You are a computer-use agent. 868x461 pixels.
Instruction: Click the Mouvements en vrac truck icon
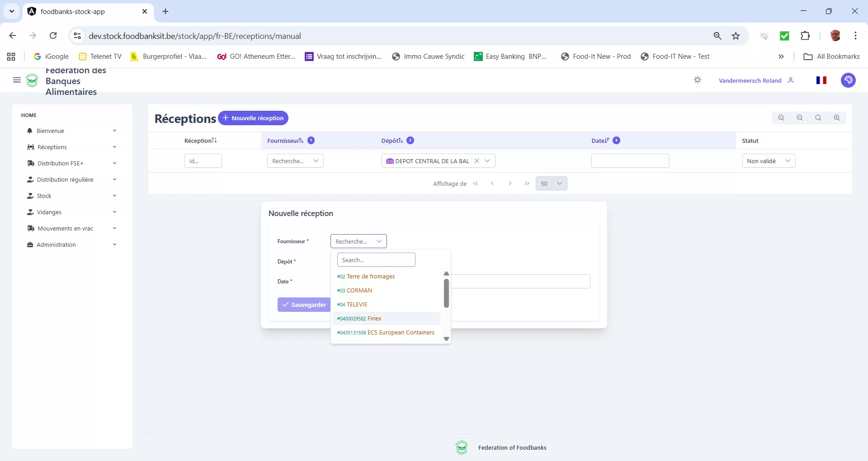coord(30,228)
